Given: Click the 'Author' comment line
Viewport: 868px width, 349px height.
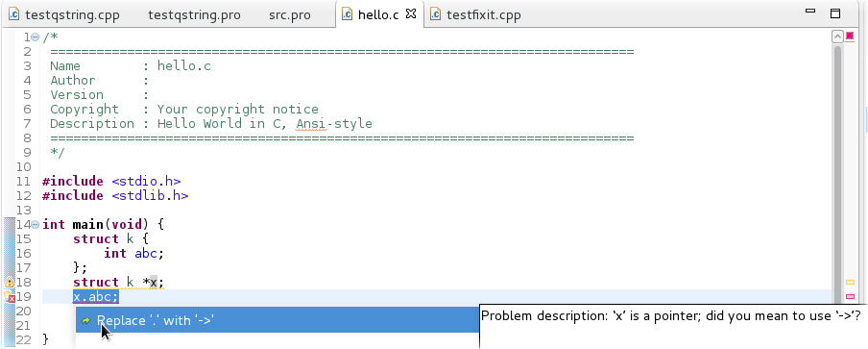Looking at the screenshot, I should [x=100, y=81].
